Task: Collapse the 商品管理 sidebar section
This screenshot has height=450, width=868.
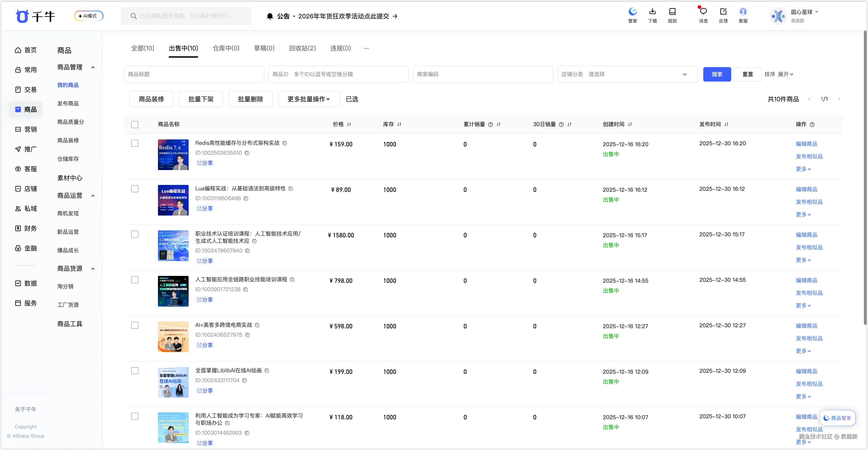Action: [93, 67]
